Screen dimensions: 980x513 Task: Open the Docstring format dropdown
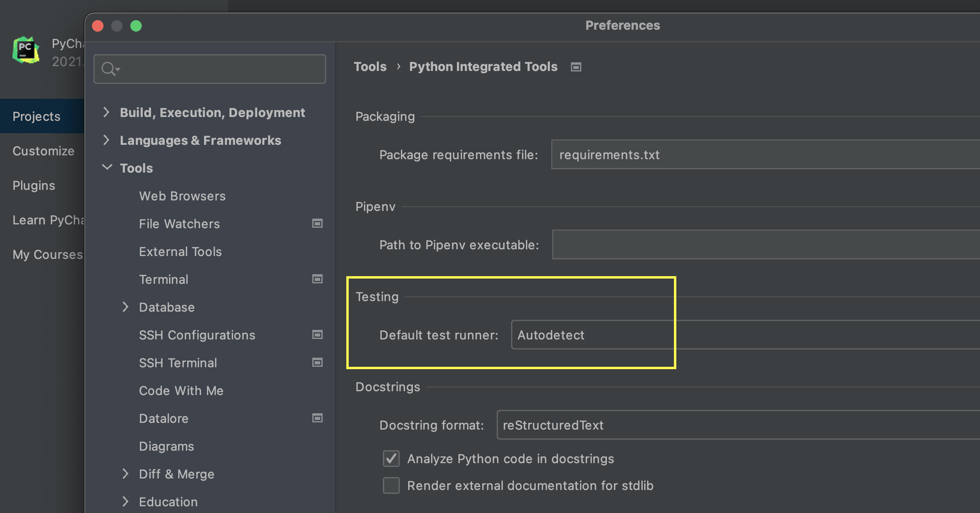pyautogui.click(x=738, y=425)
